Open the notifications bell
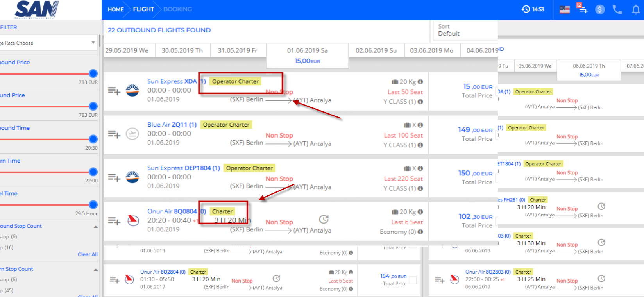The height and width of the screenshot is (297, 644). point(636,10)
